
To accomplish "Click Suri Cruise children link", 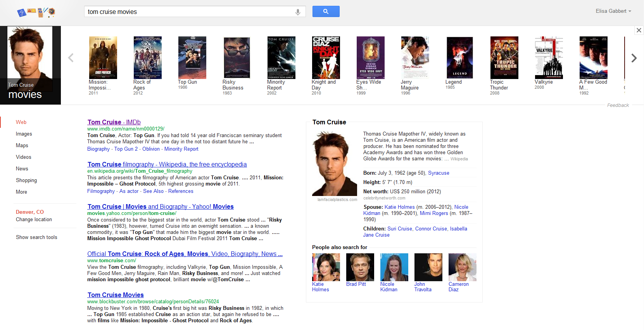I will point(400,229).
